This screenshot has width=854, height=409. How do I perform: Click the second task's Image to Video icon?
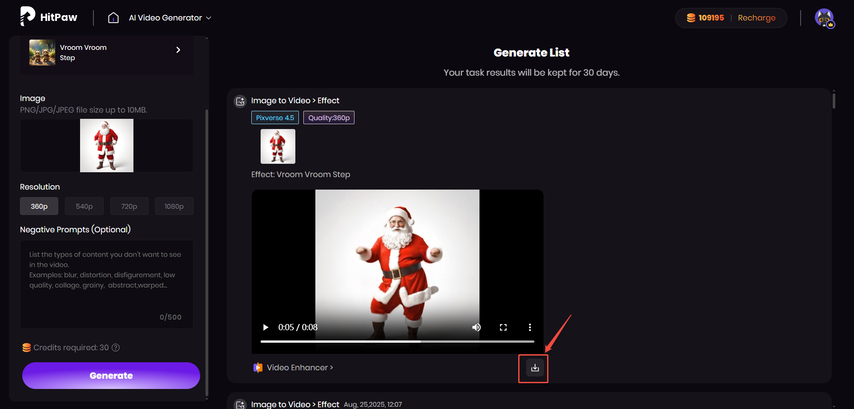pos(240,405)
